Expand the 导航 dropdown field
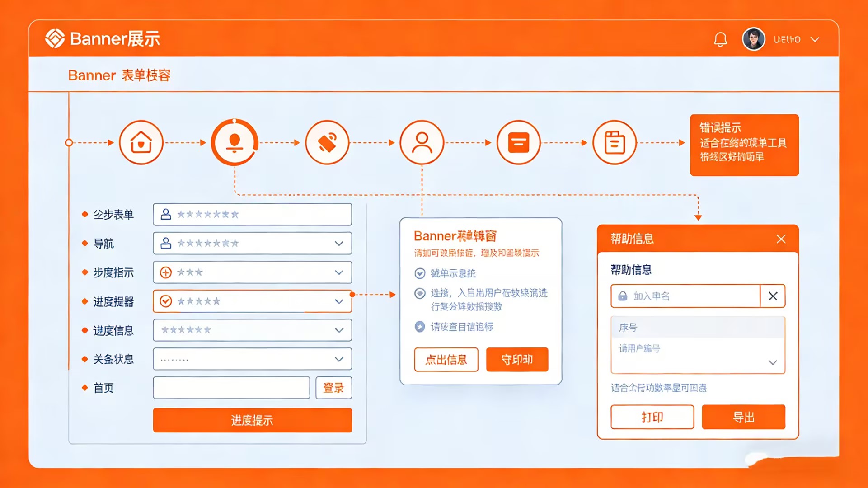The height and width of the screenshot is (488, 868). tap(339, 244)
